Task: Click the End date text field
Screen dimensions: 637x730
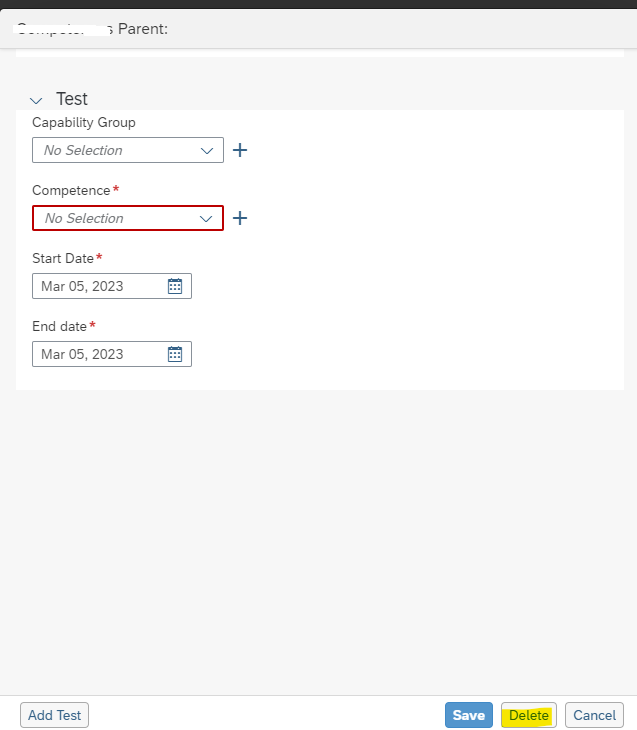Action: point(112,354)
